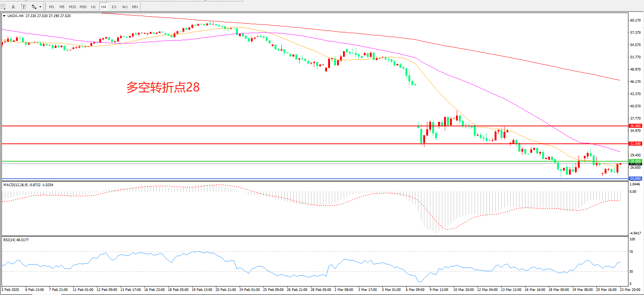644x295 pixels.
Task: Select the red Chinese annotation text on chart
Action: click(163, 87)
